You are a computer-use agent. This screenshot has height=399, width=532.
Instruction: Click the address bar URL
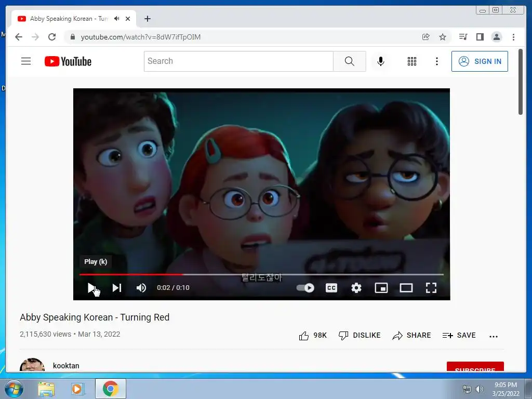click(x=140, y=37)
